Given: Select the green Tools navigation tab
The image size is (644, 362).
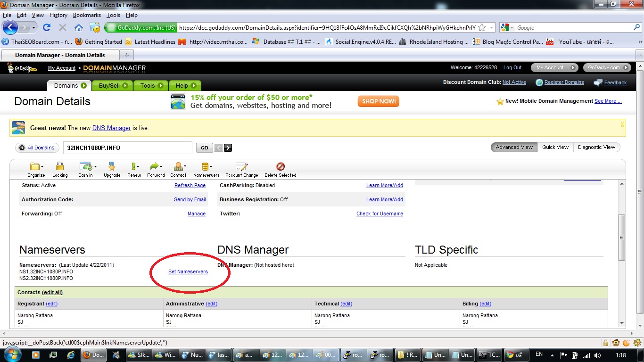Looking at the screenshot, I should [x=151, y=85].
